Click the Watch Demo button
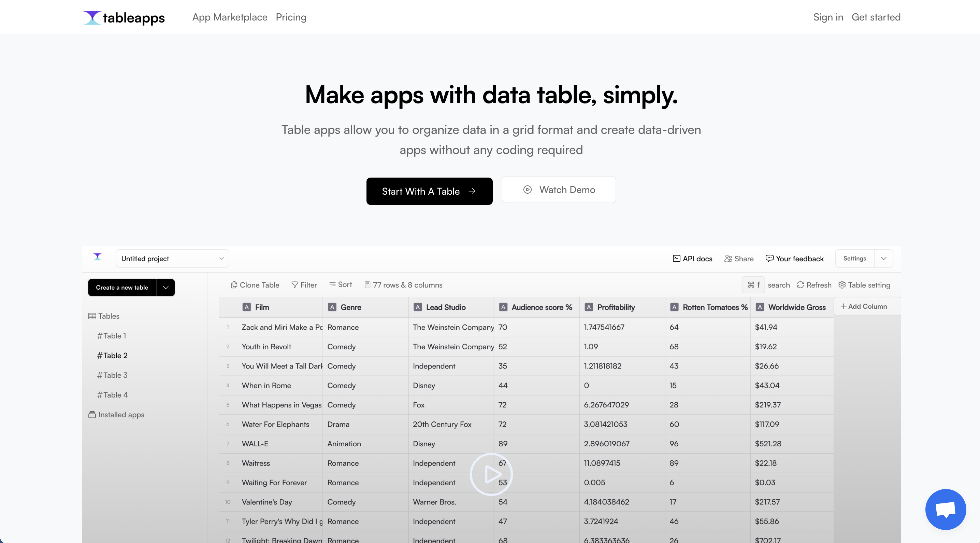 (559, 190)
